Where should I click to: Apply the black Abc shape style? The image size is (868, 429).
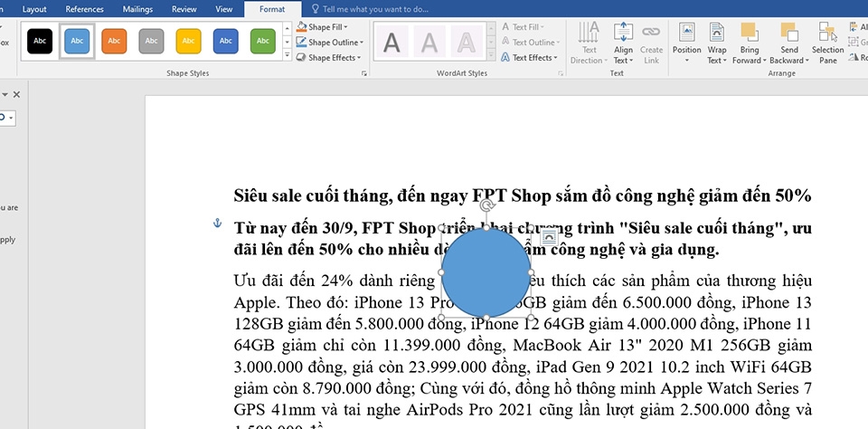coord(40,41)
